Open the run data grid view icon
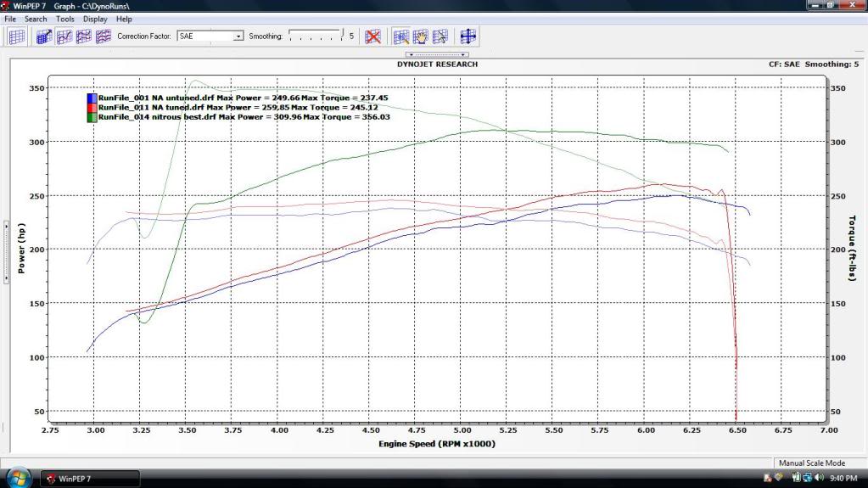The image size is (868, 488). 17,36
